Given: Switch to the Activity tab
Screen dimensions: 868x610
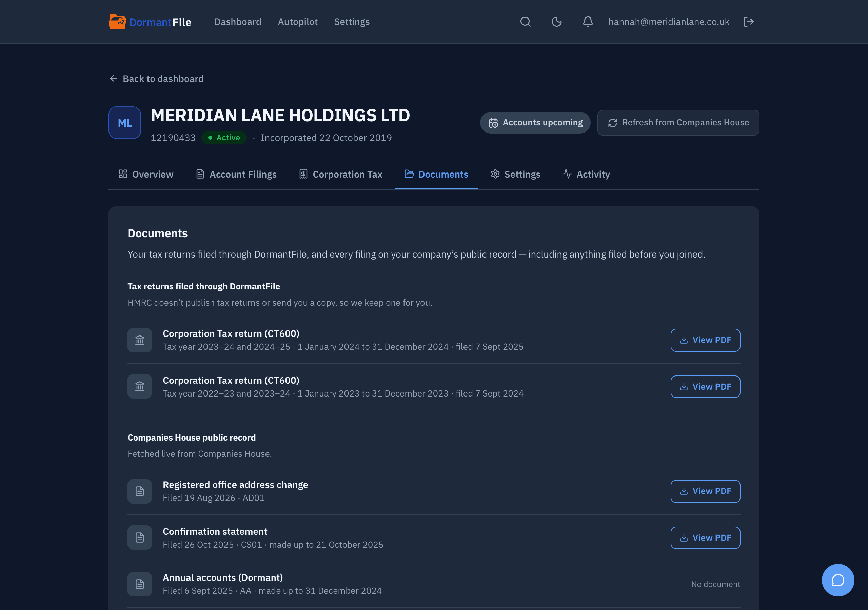Looking at the screenshot, I should click(x=586, y=174).
